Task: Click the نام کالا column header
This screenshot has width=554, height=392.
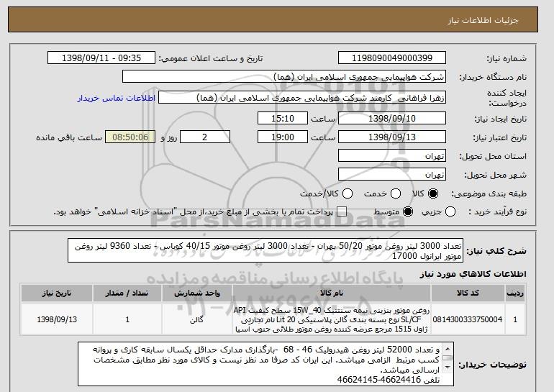Action: click(332, 293)
